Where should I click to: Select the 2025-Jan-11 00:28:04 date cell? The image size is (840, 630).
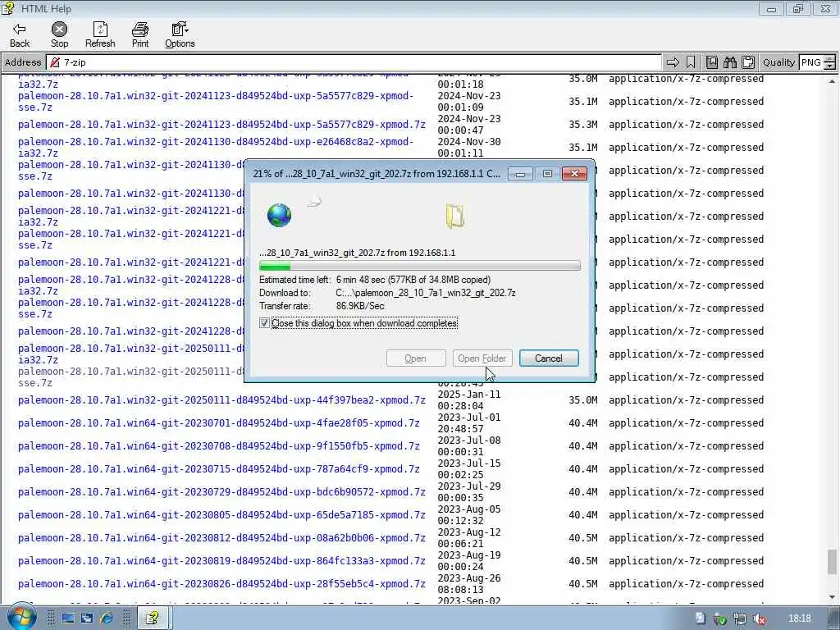(468, 400)
